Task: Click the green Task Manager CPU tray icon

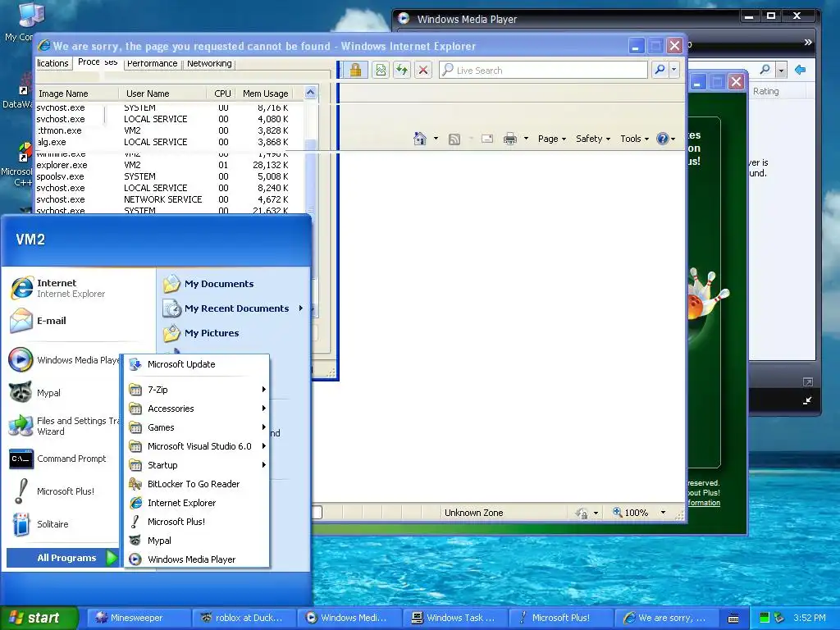Action: 765,618
